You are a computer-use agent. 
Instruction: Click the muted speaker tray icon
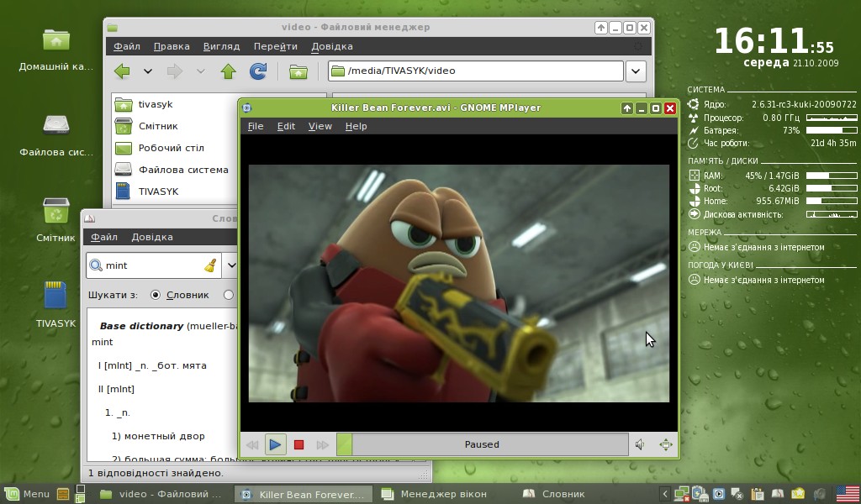[819, 494]
